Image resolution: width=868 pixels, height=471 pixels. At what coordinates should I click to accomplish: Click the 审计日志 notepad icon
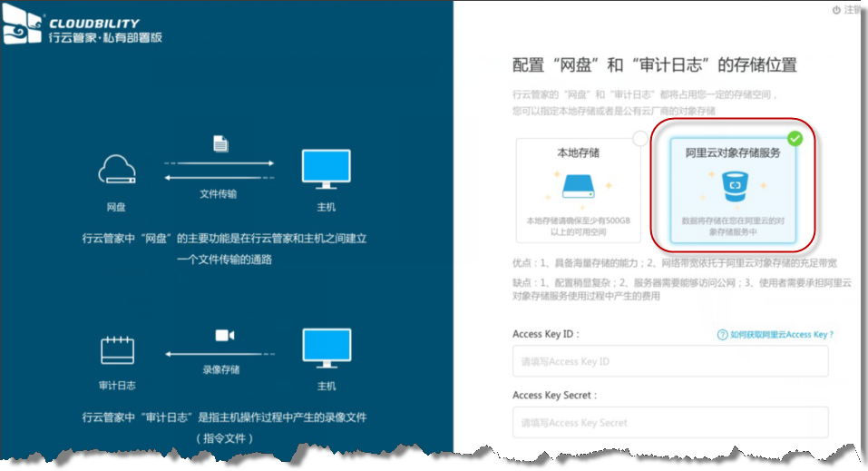(117, 349)
